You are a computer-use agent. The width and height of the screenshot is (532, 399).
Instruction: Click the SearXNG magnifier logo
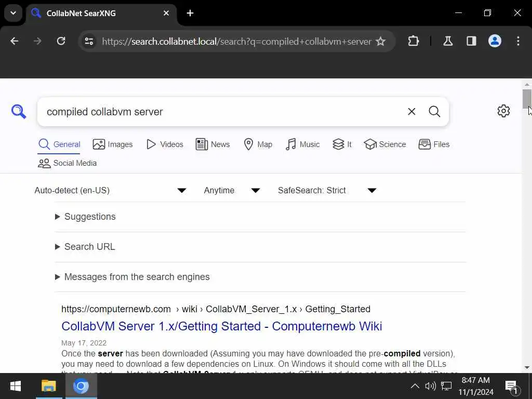pos(19,111)
